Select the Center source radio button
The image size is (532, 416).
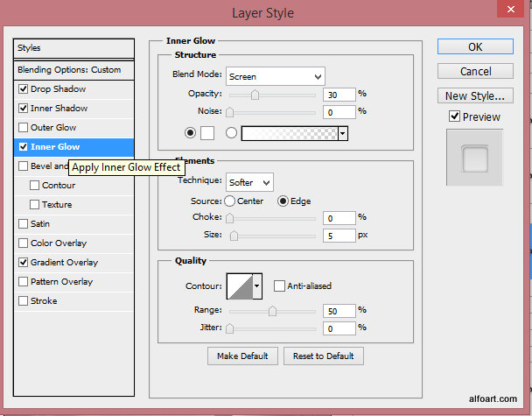click(230, 201)
